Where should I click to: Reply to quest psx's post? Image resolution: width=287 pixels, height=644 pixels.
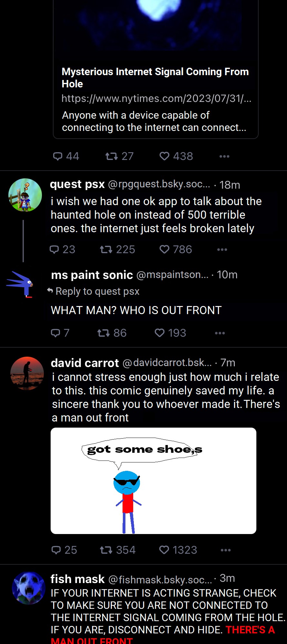pyautogui.click(x=54, y=249)
